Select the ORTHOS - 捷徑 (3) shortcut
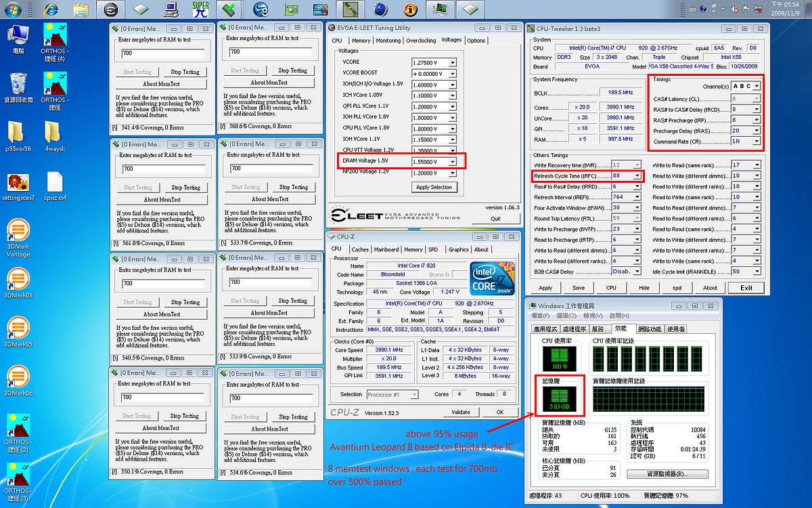The height and width of the screenshot is (508, 812). click(x=18, y=482)
